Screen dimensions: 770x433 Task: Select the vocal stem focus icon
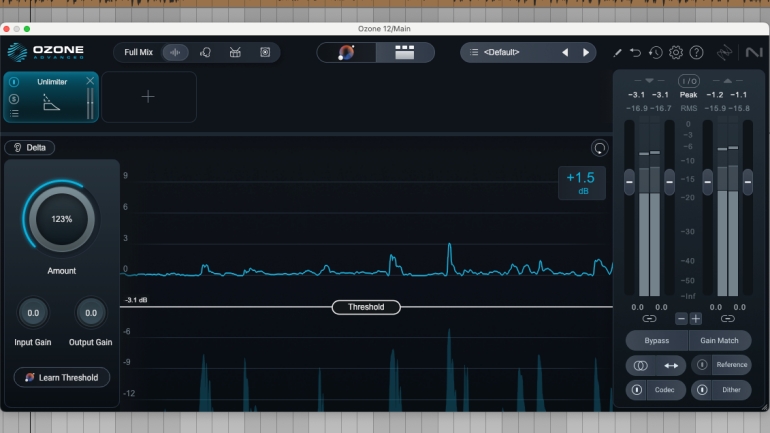[x=205, y=52]
